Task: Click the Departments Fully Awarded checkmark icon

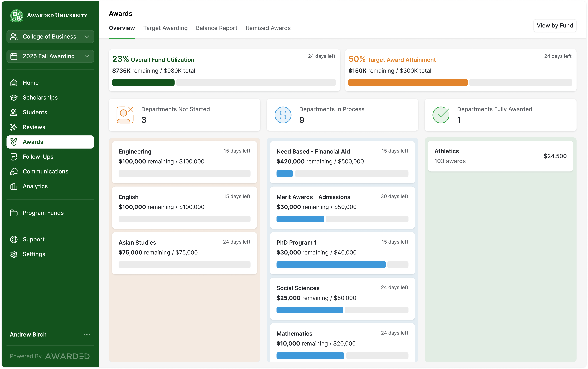Action: tap(441, 115)
